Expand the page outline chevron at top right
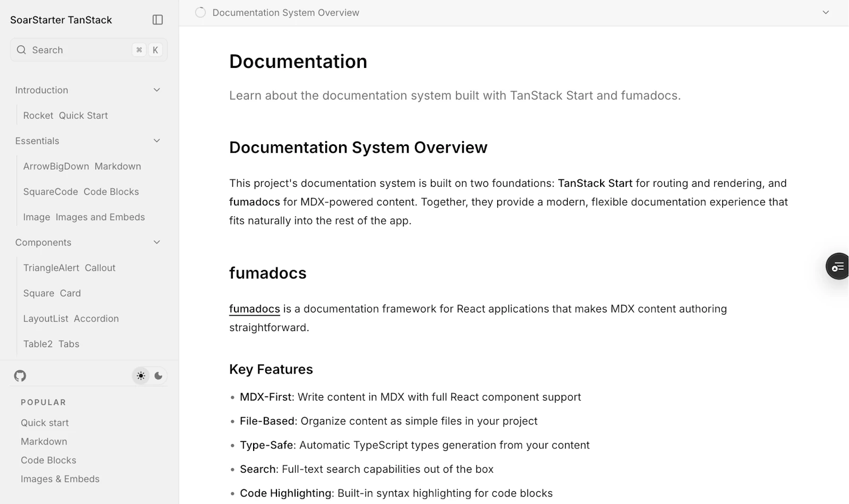The height and width of the screenshot is (504, 849). click(826, 12)
